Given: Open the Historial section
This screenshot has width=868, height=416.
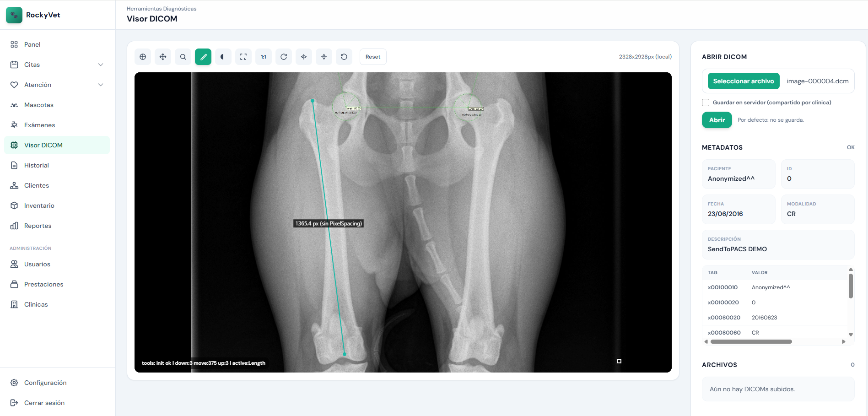Looking at the screenshot, I should [x=37, y=165].
